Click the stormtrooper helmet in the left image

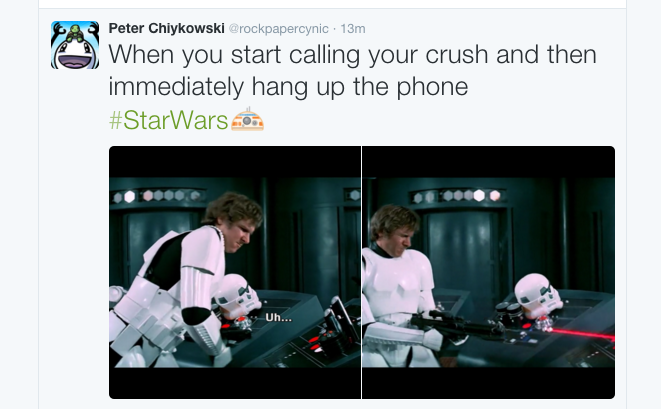[x=237, y=296]
